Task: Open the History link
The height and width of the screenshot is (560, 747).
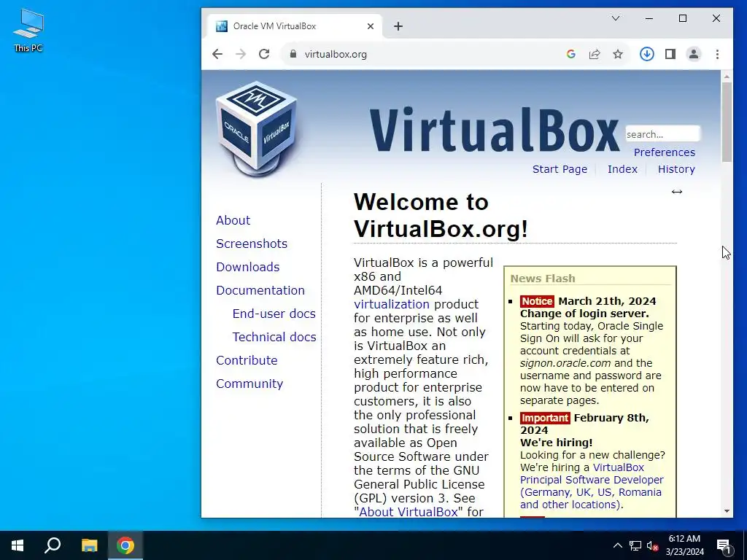Action: (676, 169)
